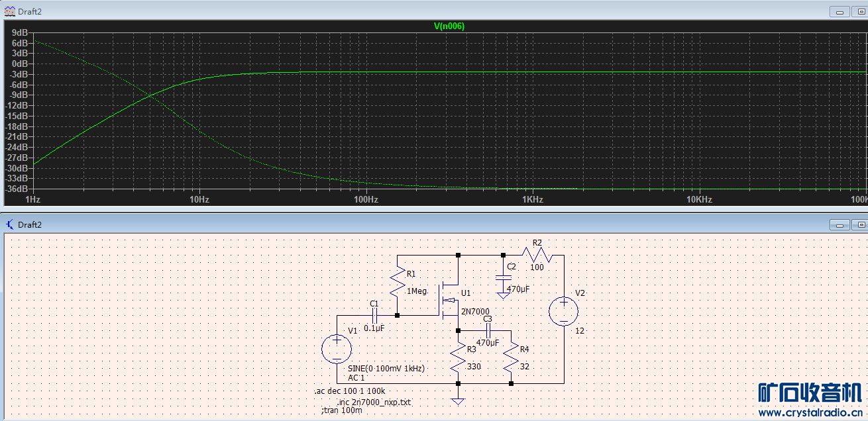Select the ;tran 100m comment text
Image resolution: width=868 pixels, height=421 pixels.
click(x=341, y=411)
